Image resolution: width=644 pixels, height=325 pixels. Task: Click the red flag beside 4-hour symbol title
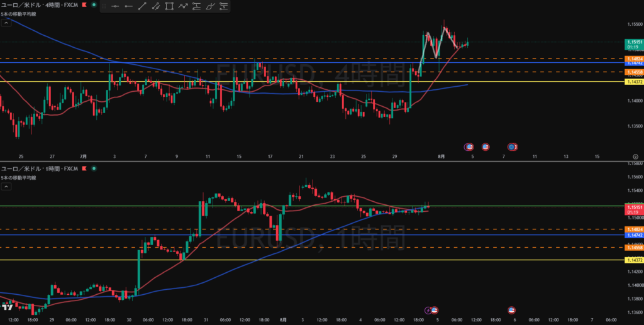85,5
